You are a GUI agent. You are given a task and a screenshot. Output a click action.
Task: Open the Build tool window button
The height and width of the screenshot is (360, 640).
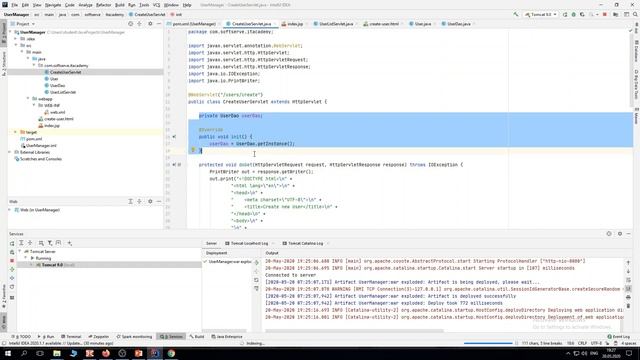pyautogui.click(x=197, y=337)
